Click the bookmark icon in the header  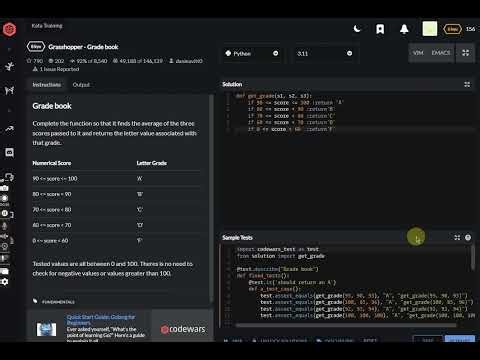[x=380, y=29]
